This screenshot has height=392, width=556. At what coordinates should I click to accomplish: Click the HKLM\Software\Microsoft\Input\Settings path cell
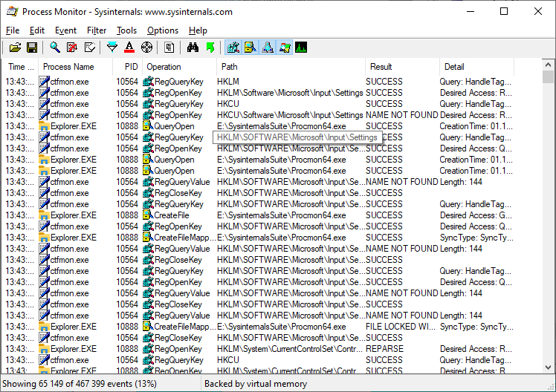coord(290,93)
